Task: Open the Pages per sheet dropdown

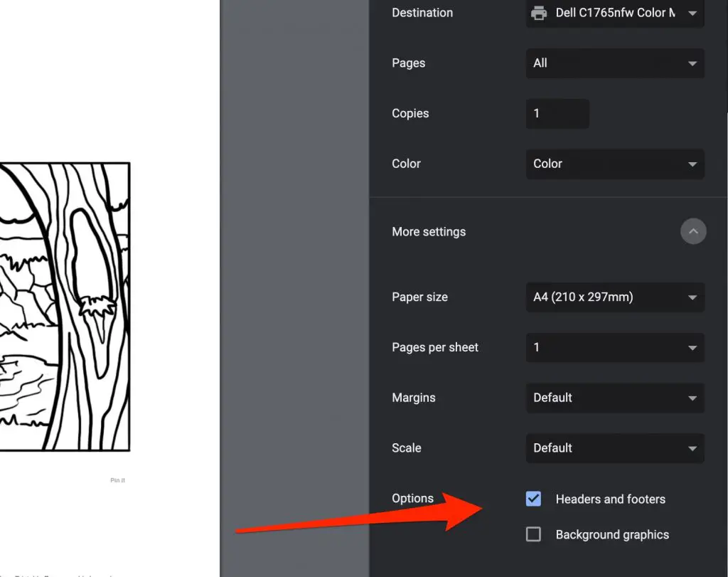Action: coord(615,347)
